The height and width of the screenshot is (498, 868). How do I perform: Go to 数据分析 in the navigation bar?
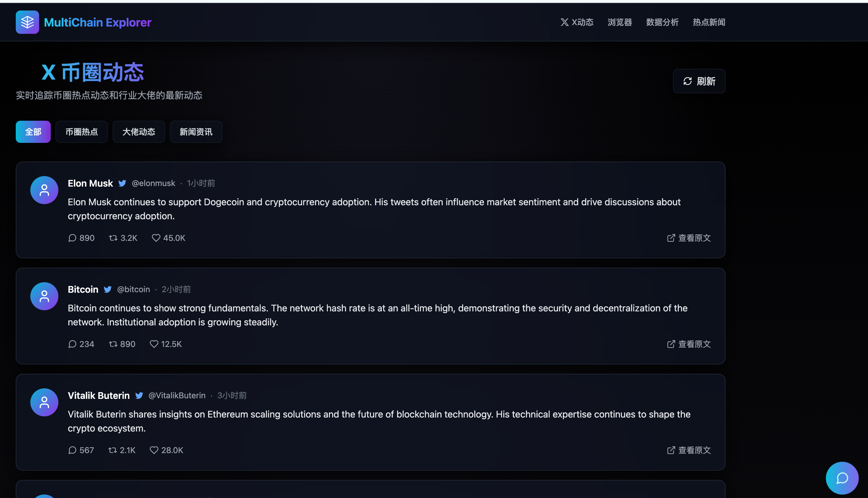pos(662,22)
